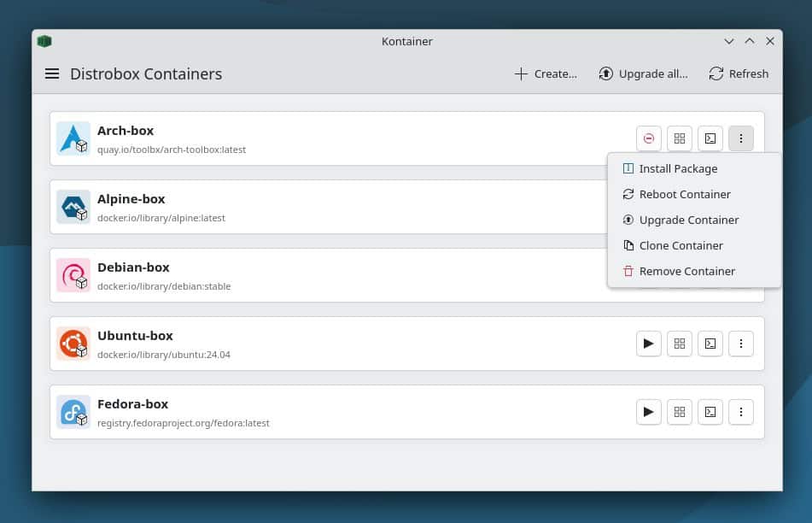
Task: Launch a terminal in Arch-box
Action: coord(710,138)
